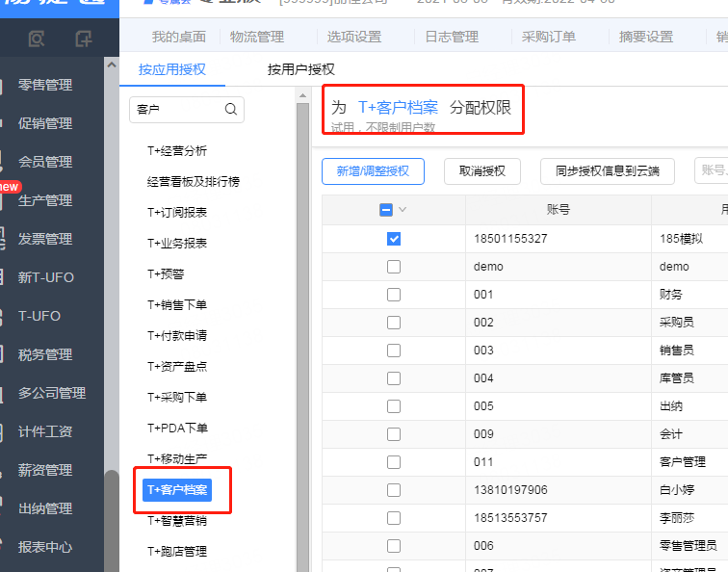Click the sidebar search icon at top left
Image resolution: width=728 pixels, height=572 pixels.
[37, 39]
